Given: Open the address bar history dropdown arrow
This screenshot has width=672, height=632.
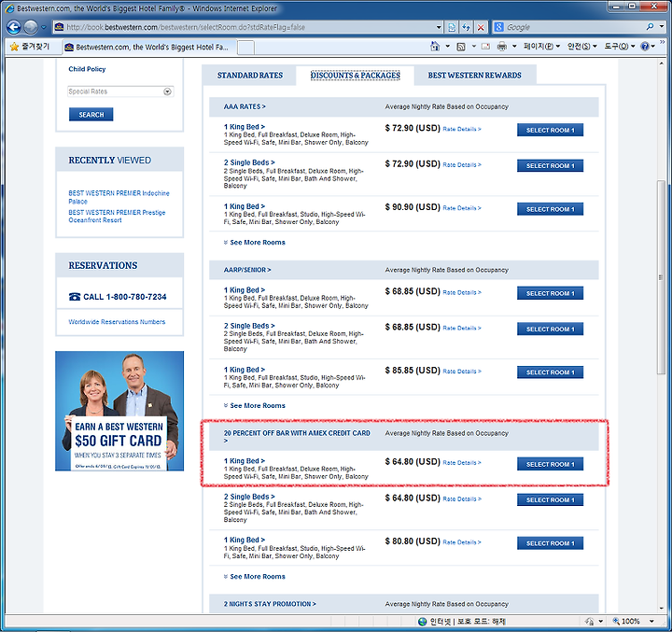Looking at the screenshot, I should [439, 27].
